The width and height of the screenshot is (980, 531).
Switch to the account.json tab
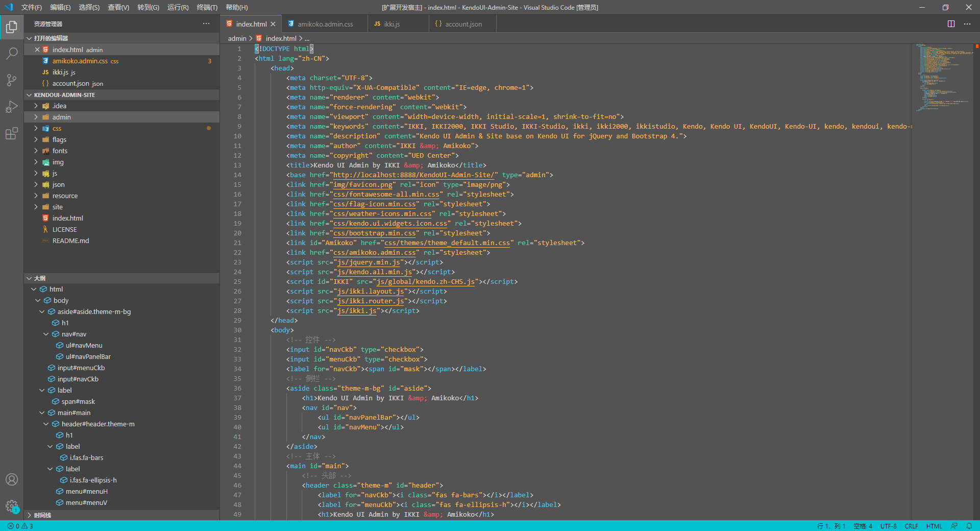[x=463, y=24]
